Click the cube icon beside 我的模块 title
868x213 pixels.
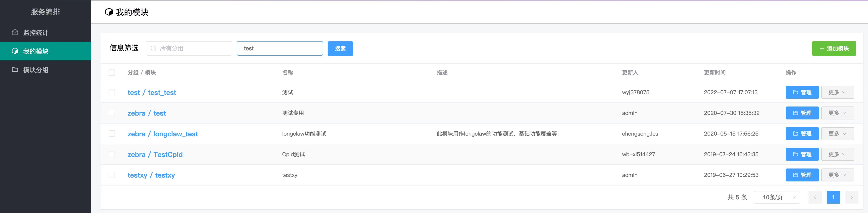(x=109, y=12)
